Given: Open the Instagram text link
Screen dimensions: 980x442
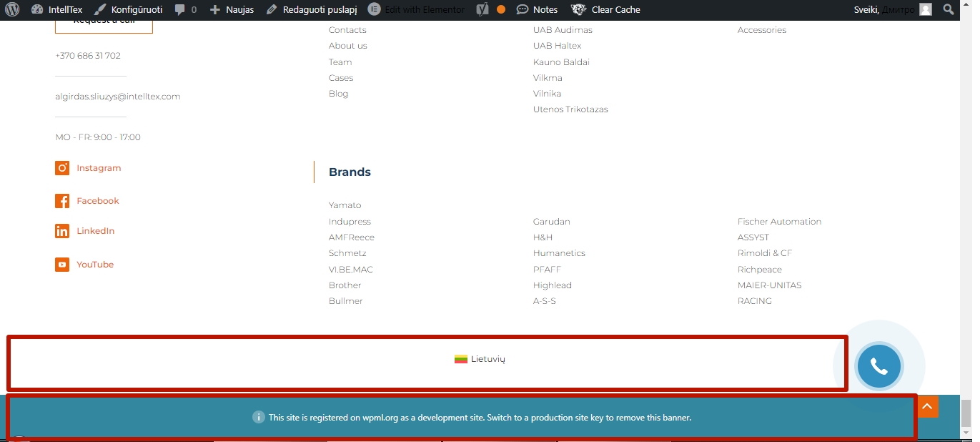Looking at the screenshot, I should pyautogui.click(x=99, y=168).
